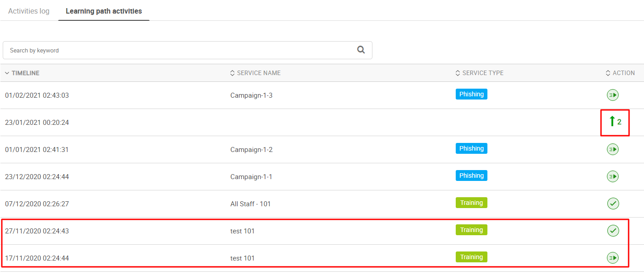Click the Phishing badge for Campaign-1-3
644x275 pixels.
pos(472,94)
